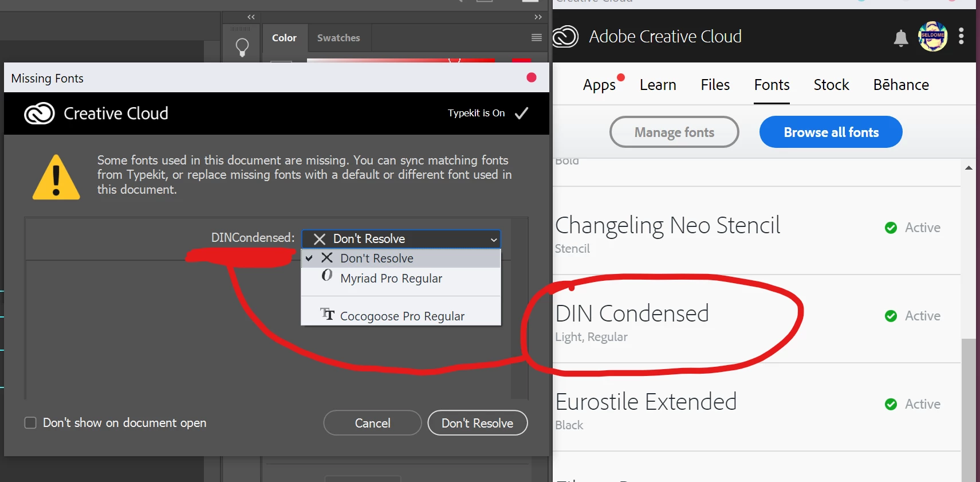Image resolution: width=980 pixels, height=482 pixels.
Task: Open the Color panel hamburger menu
Action: pyautogui.click(x=537, y=38)
